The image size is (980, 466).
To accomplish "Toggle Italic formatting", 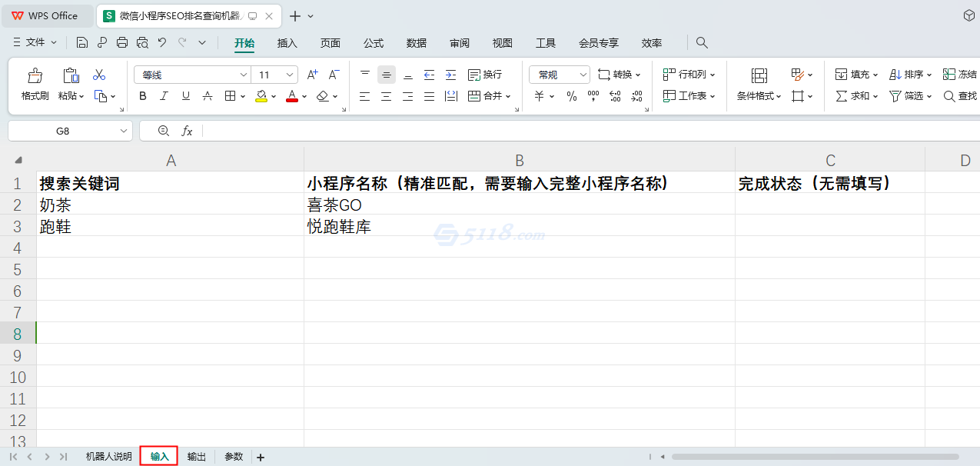I will point(164,96).
